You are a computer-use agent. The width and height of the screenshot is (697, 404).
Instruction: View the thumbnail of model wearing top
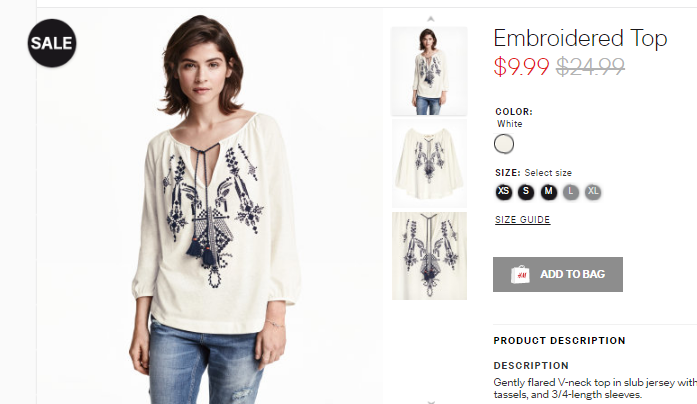[x=429, y=71]
